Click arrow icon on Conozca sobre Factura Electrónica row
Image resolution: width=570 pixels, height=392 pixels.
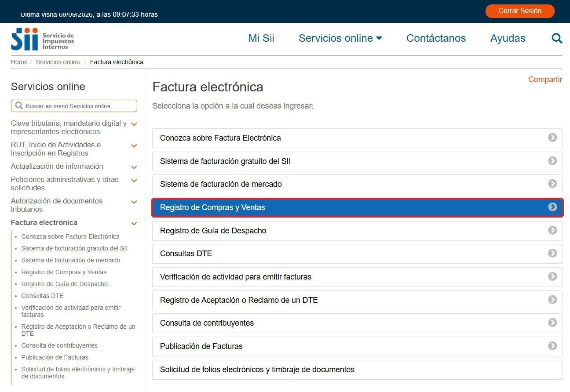click(552, 138)
